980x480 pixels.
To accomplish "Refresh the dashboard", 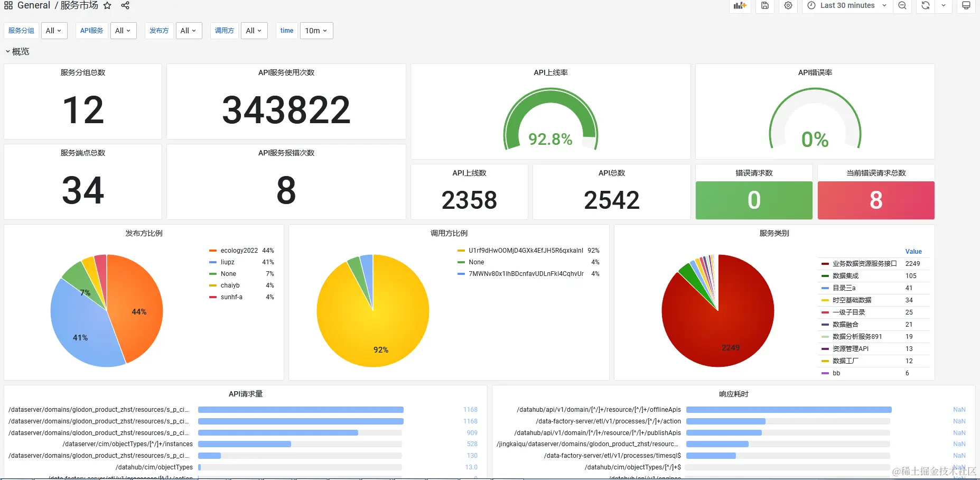I will pos(926,5).
